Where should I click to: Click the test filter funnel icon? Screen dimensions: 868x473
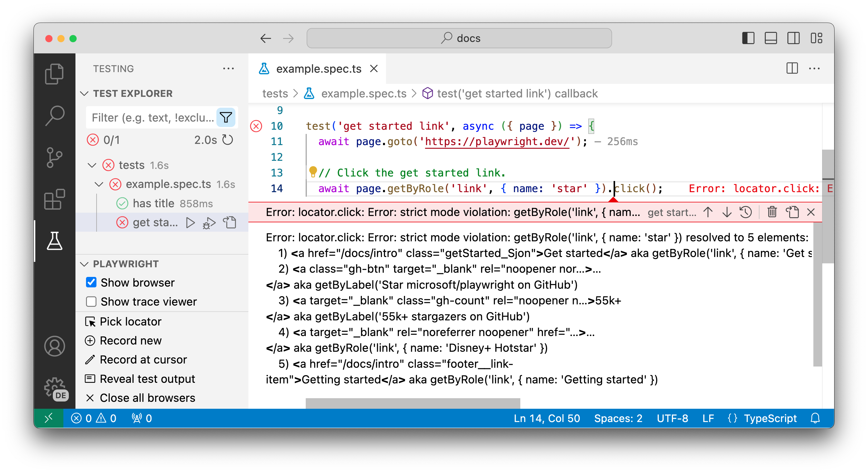pyautogui.click(x=225, y=118)
